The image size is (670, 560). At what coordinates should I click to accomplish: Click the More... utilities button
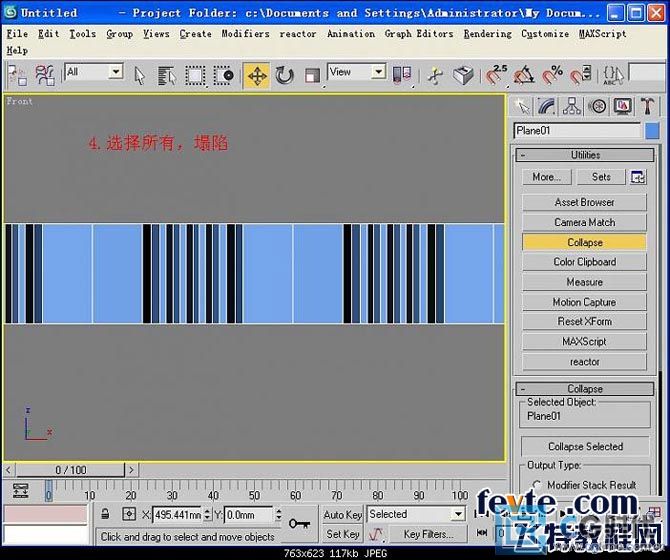547,177
